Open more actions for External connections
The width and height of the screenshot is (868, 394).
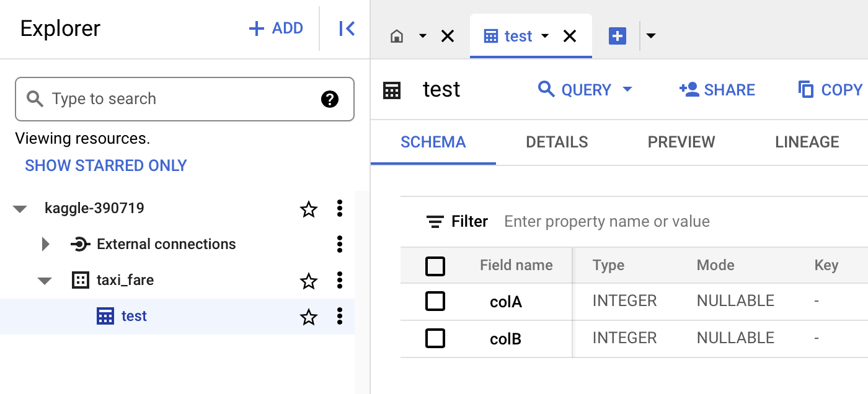pyautogui.click(x=339, y=245)
